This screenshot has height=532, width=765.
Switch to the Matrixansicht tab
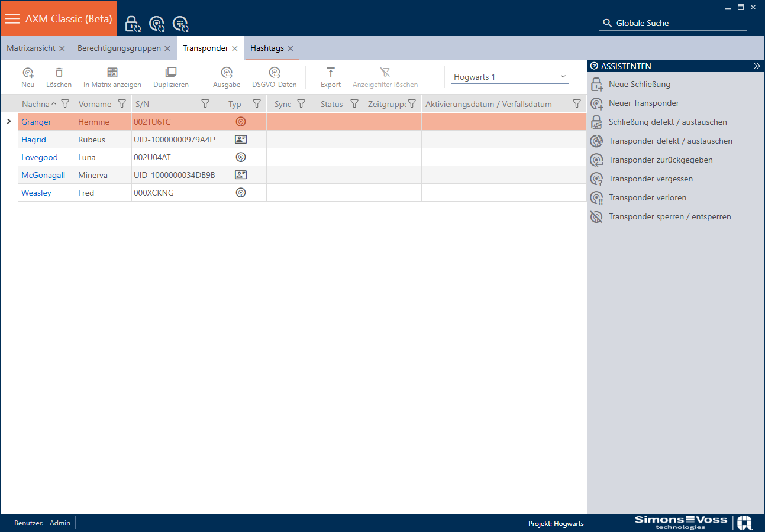tap(31, 48)
